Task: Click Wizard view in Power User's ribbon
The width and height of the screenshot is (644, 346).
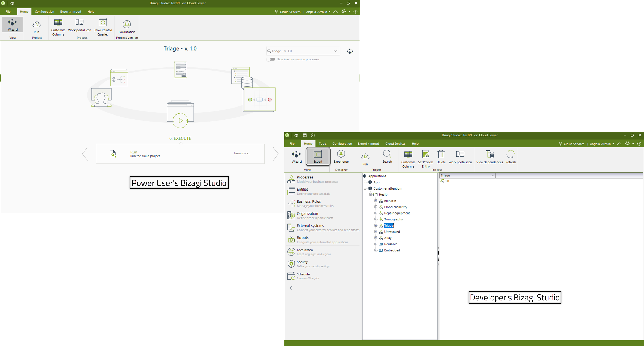Action: coord(12,25)
